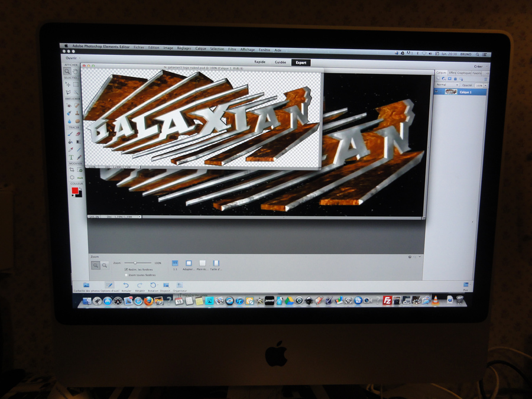The image size is (532, 399).
Task: Open the Fichier menu
Action: (x=139, y=47)
